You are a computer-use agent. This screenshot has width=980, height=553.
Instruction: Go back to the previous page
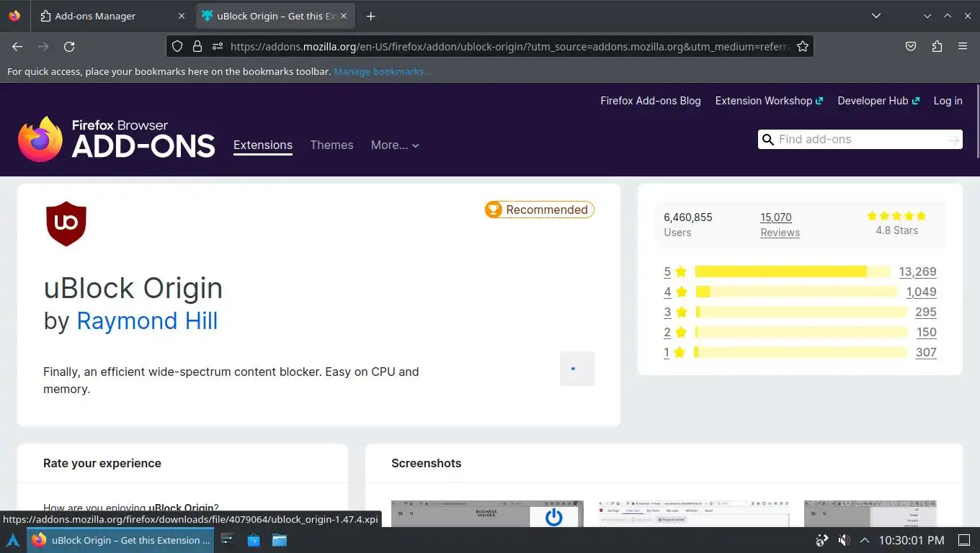tap(17, 46)
